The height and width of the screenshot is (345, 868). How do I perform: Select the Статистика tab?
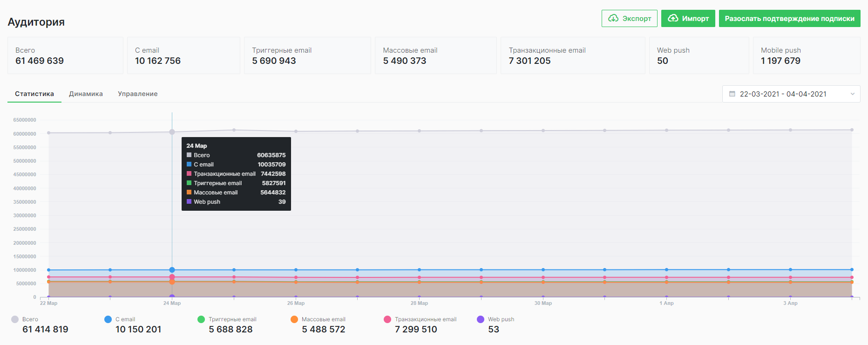pos(34,94)
